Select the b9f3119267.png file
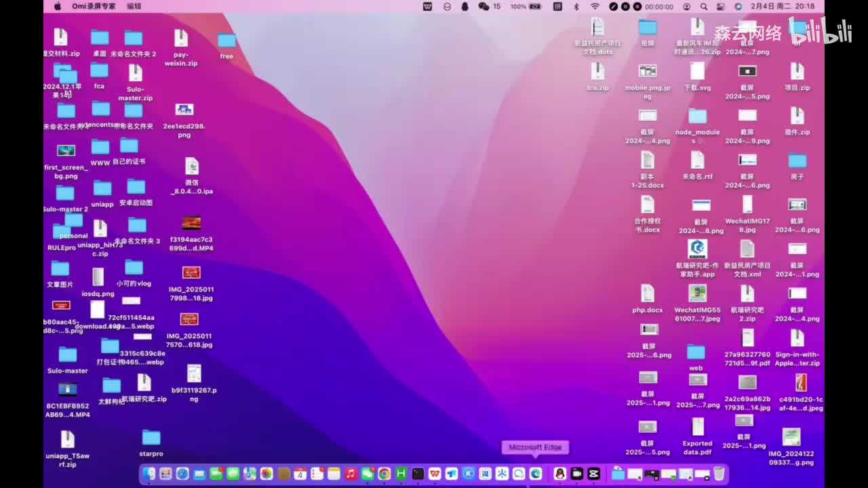 pos(194,384)
